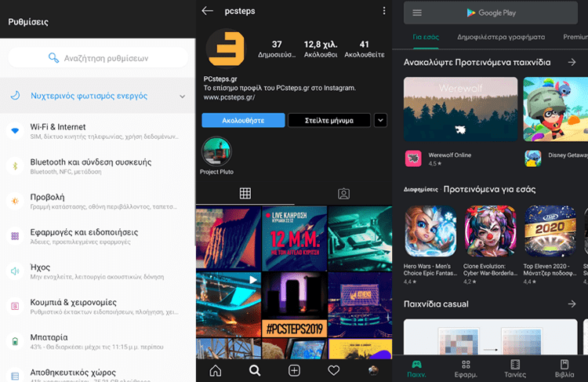This screenshot has height=382, width=588.
Task: View the 37 Δημοσιεύσεις count
Action: (277, 49)
